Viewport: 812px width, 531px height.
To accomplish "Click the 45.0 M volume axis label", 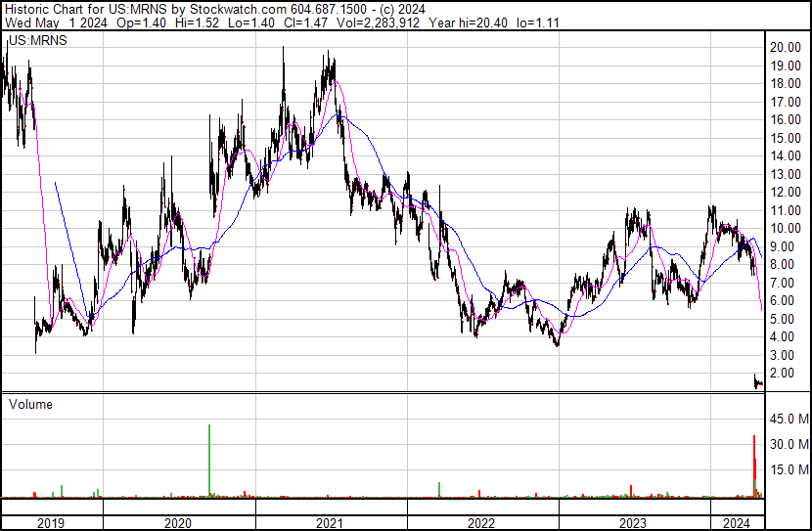I will [x=789, y=419].
